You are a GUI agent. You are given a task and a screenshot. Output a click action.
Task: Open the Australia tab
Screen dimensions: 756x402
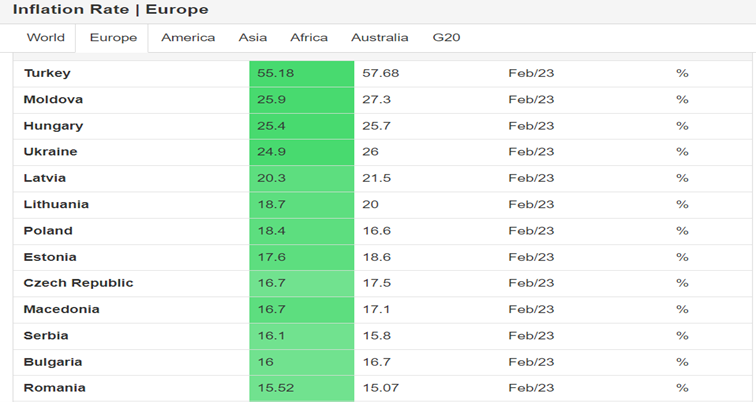tap(379, 38)
